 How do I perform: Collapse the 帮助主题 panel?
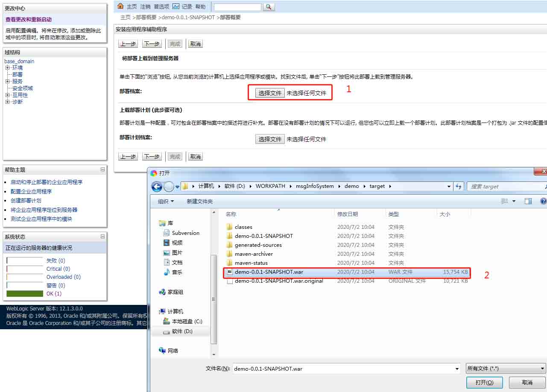pos(102,170)
